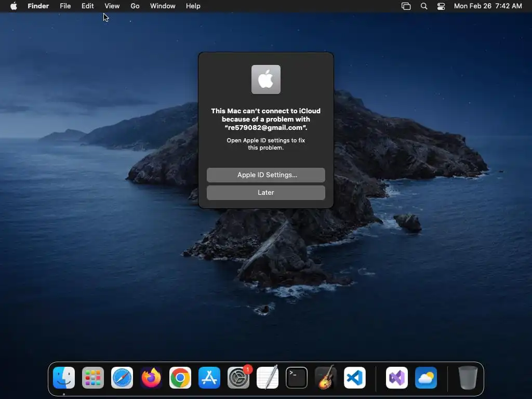Screen dimensions: 532x399
Task: Open the App Store icon
Action: click(x=209, y=378)
